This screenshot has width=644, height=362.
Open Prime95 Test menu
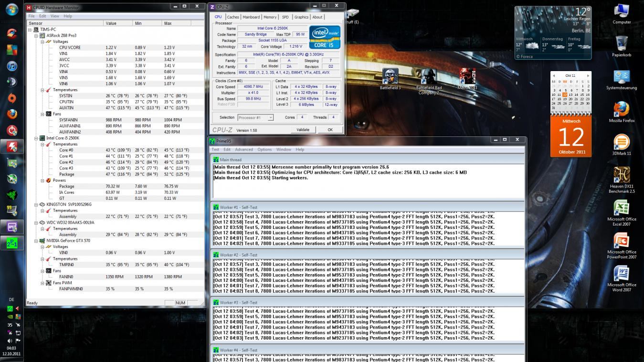click(x=215, y=149)
